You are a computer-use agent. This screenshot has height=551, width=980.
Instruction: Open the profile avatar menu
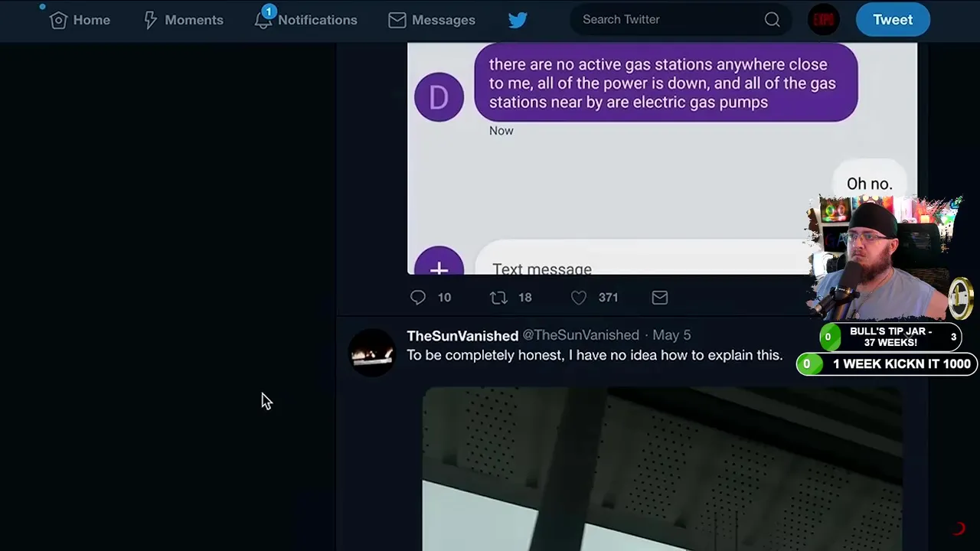(x=824, y=20)
